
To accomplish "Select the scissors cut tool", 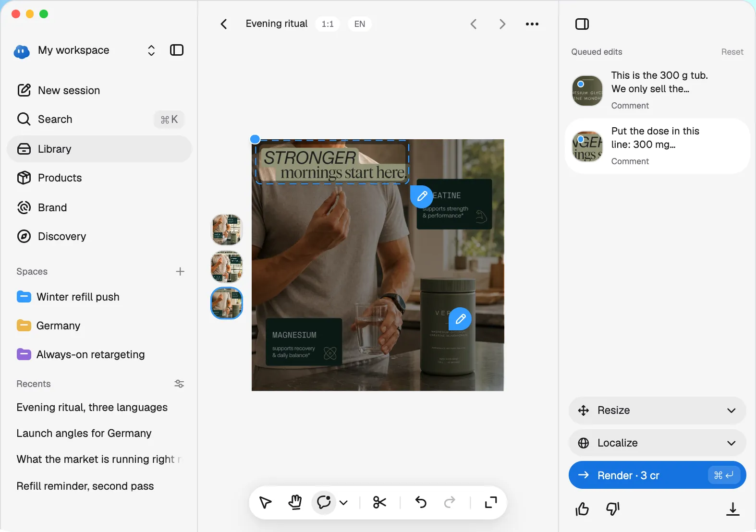I will pyautogui.click(x=379, y=503).
